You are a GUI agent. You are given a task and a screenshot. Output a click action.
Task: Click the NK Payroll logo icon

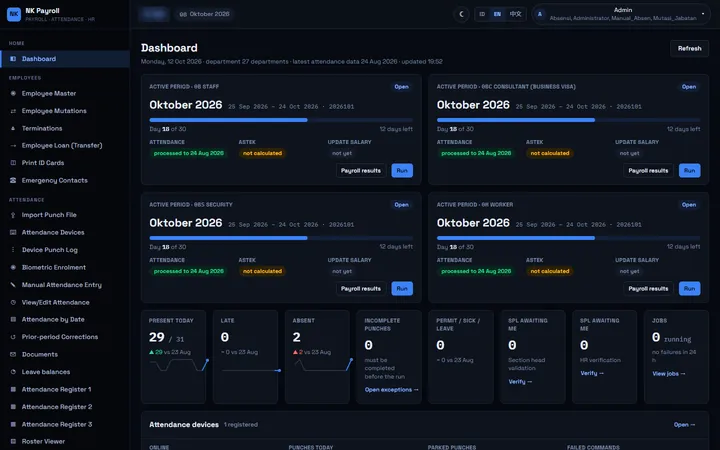[x=14, y=14]
